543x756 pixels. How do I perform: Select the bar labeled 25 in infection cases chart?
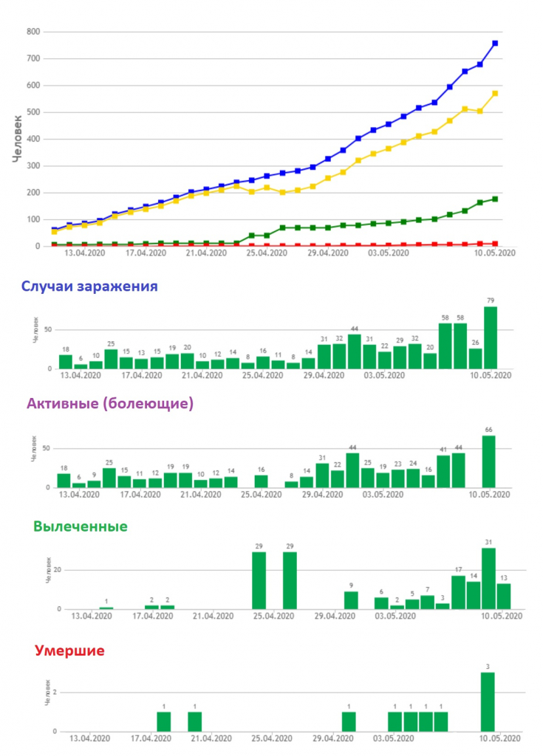(111, 360)
